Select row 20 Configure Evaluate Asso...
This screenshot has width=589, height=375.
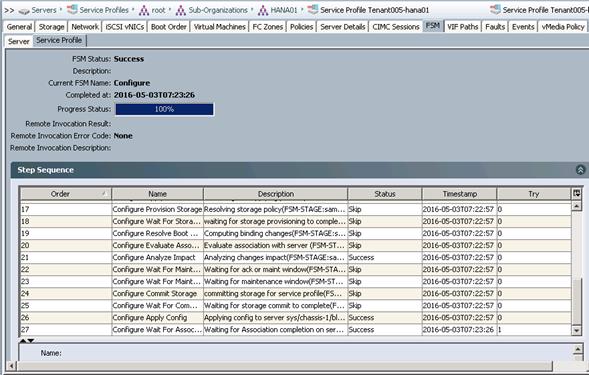296,245
